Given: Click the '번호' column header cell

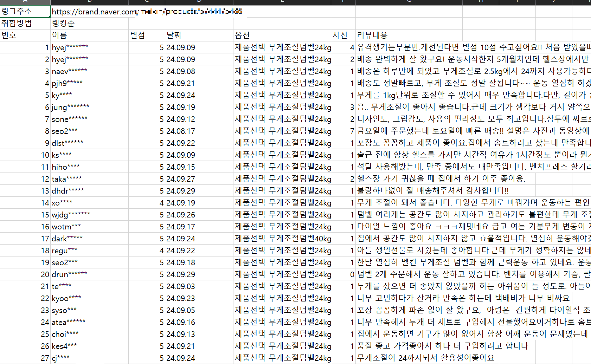Looking at the screenshot, I should coord(25,35).
